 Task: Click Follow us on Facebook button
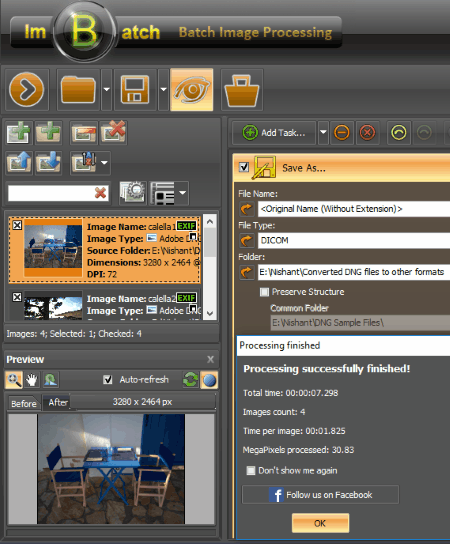pos(321,494)
